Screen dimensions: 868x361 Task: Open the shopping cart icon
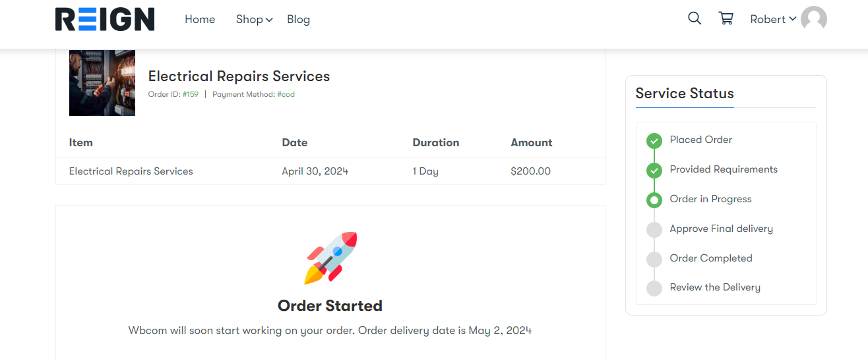[x=726, y=18]
